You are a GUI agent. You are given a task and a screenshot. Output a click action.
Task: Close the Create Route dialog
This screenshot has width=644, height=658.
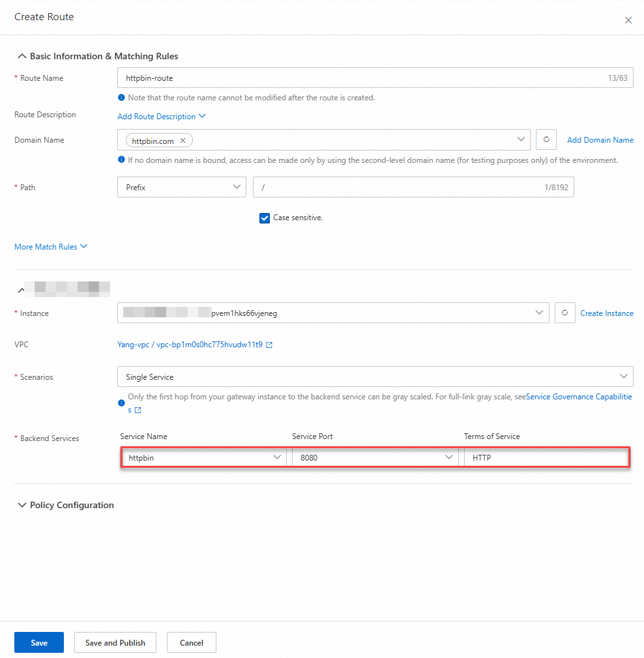628,20
